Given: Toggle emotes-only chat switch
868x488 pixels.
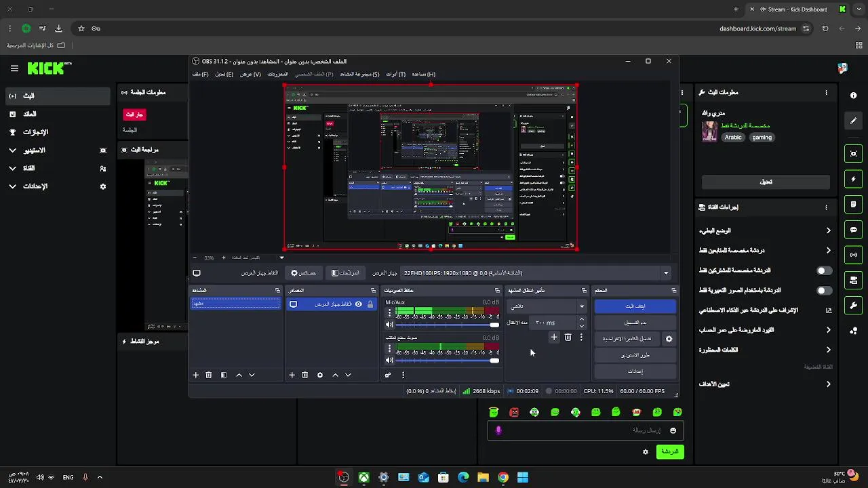Looking at the screenshot, I should (824, 290).
